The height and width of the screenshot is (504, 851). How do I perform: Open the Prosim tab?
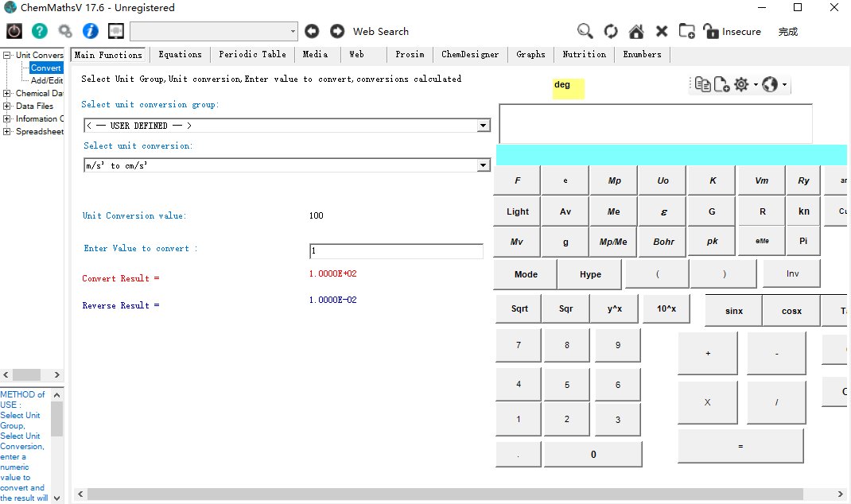(x=410, y=54)
